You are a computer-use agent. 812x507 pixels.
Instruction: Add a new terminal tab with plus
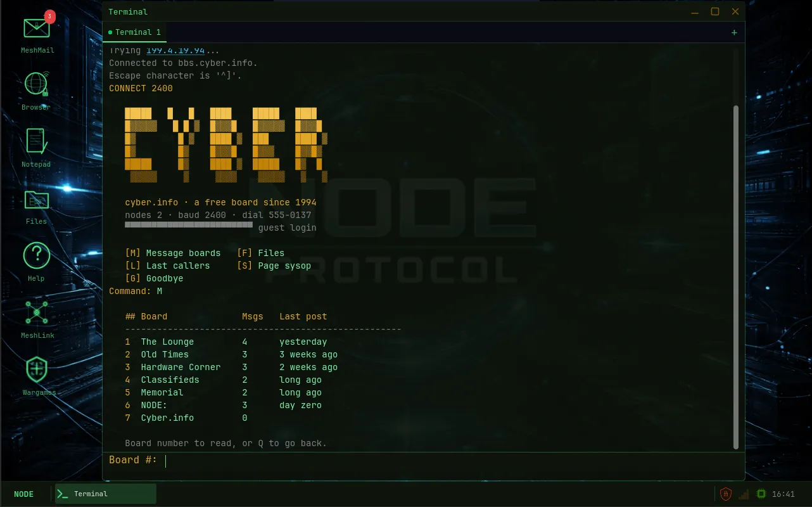pyautogui.click(x=734, y=32)
